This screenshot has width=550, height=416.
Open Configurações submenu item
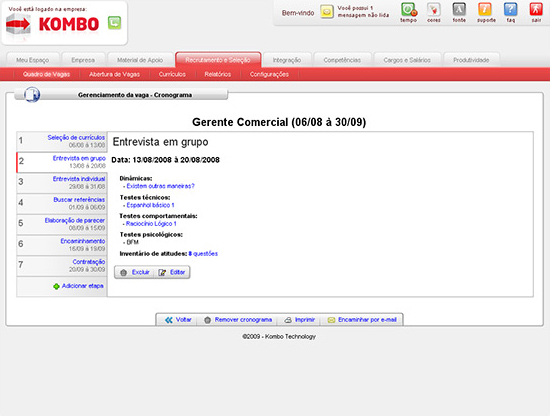(x=269, y=74)
